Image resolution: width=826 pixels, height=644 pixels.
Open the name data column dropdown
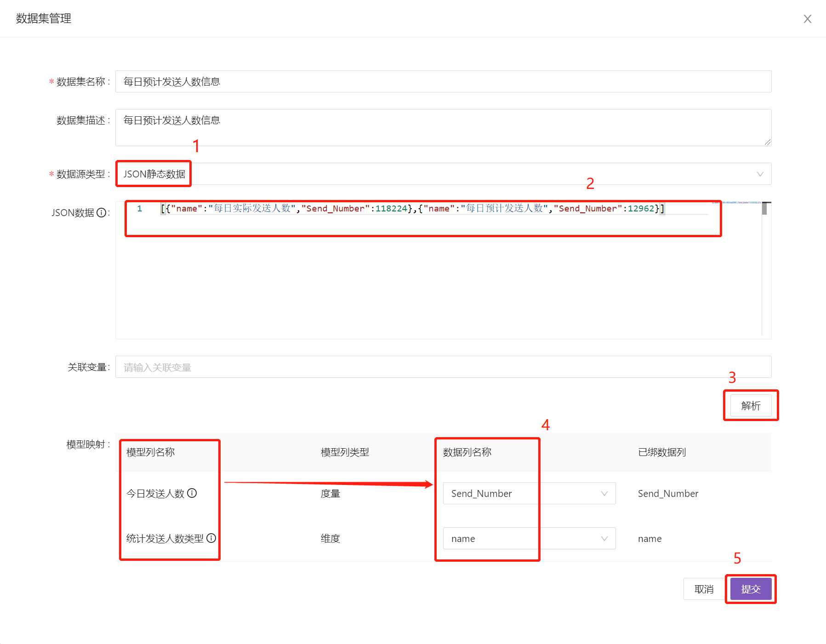tap(529, 538)
